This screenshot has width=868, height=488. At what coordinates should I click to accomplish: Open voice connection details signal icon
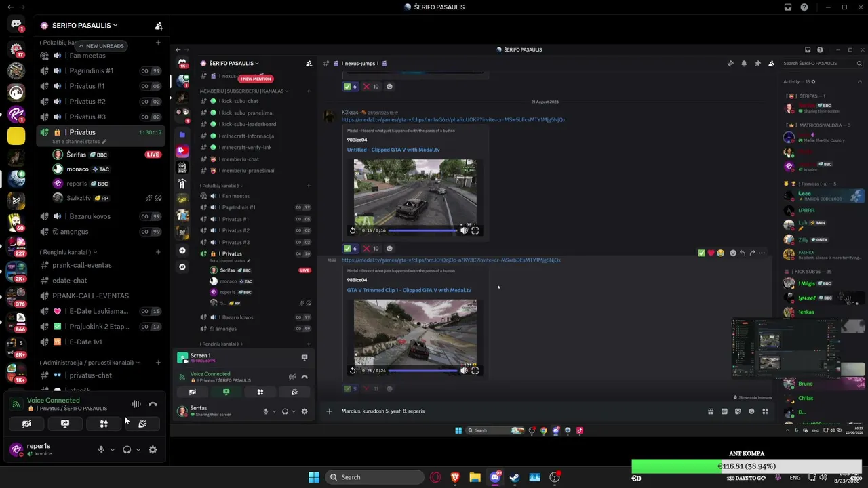(x=16, y=404)
